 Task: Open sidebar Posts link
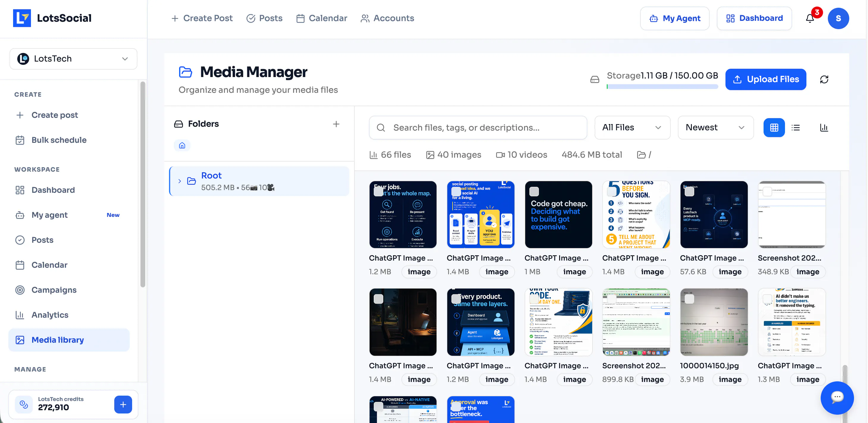(x=69, y=240)
